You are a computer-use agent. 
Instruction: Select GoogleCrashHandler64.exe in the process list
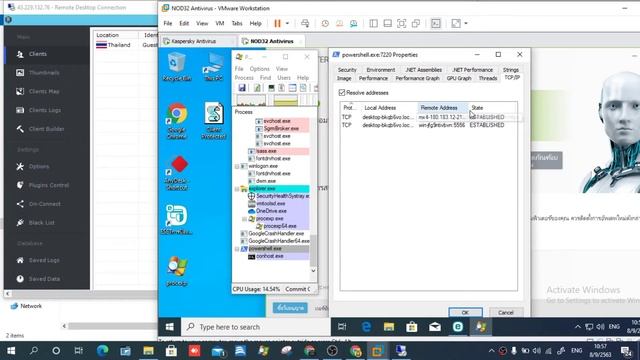click(x=279, y=241)
